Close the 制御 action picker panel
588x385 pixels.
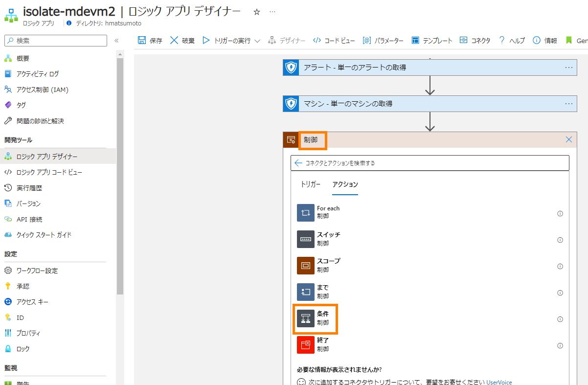(569, 139)
